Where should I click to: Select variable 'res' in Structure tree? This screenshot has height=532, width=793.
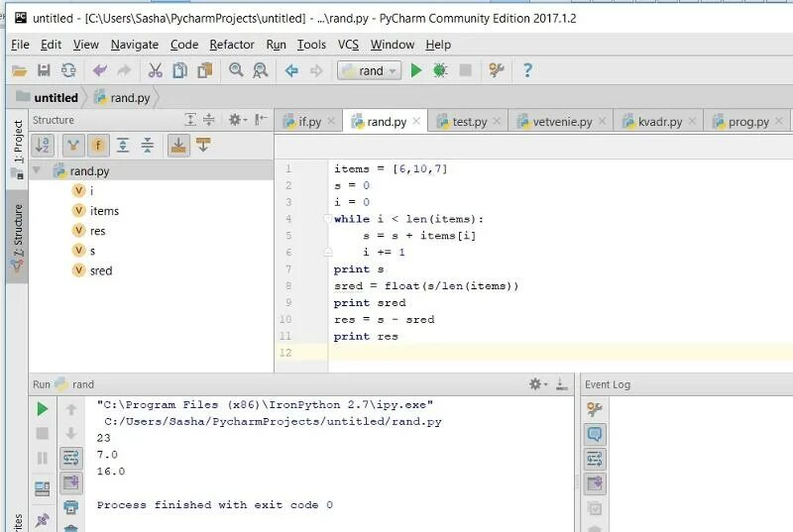coord(89,231)
